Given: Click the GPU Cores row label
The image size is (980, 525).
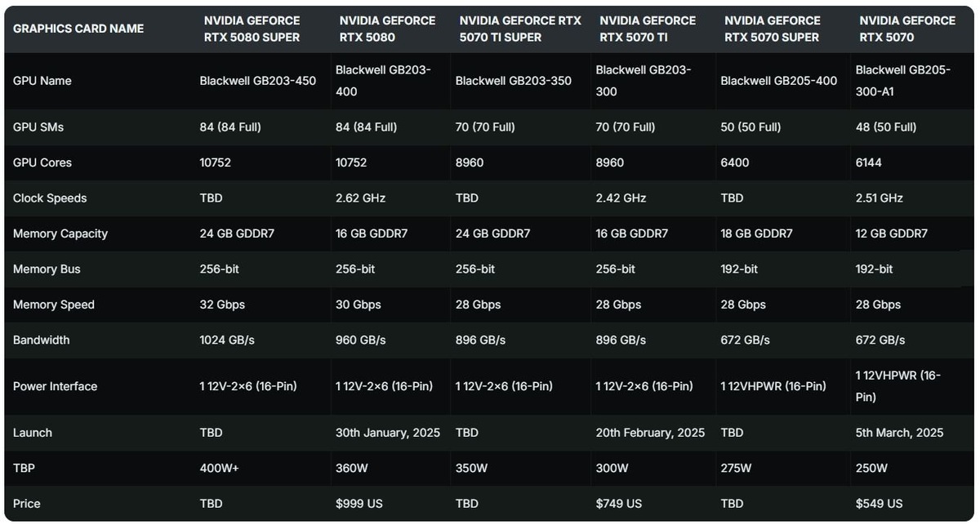Looking at the screenshot, I should pos(42,162).
